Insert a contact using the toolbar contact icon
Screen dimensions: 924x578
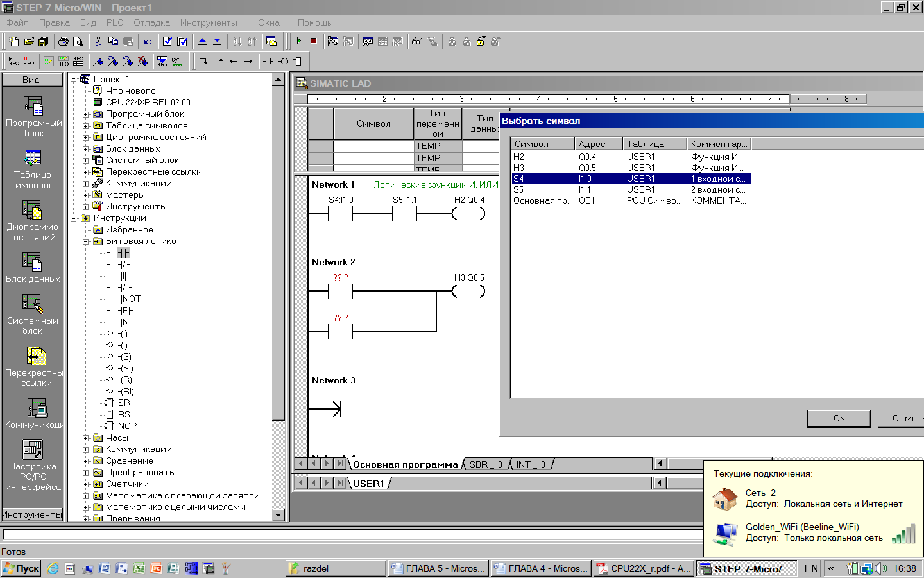pyautogui.click(x=268, y=61)
